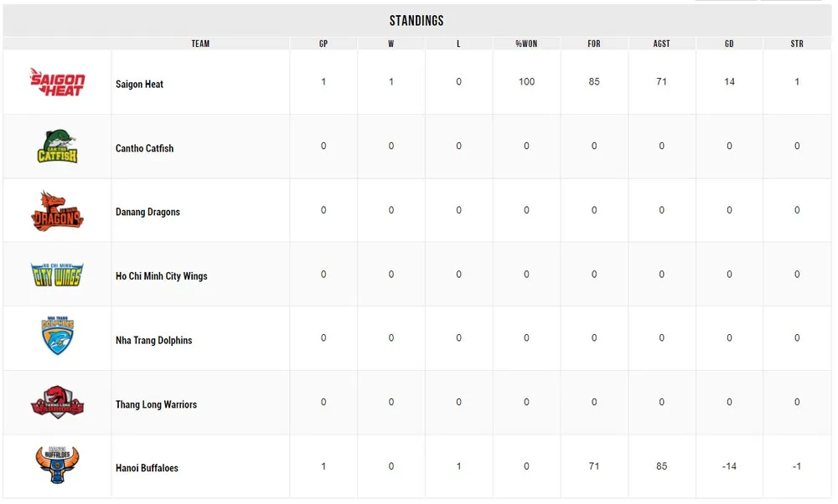Sort standings by the GP column header
The image size is (838, 504).
323,44
